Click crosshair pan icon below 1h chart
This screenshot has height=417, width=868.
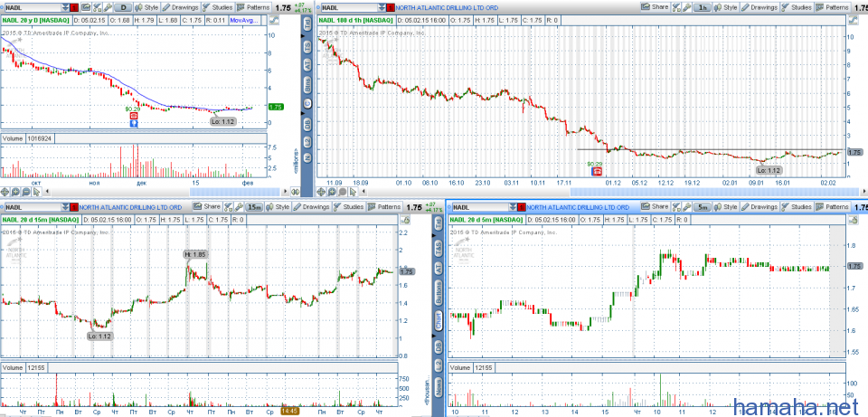[x=320, y=192]
